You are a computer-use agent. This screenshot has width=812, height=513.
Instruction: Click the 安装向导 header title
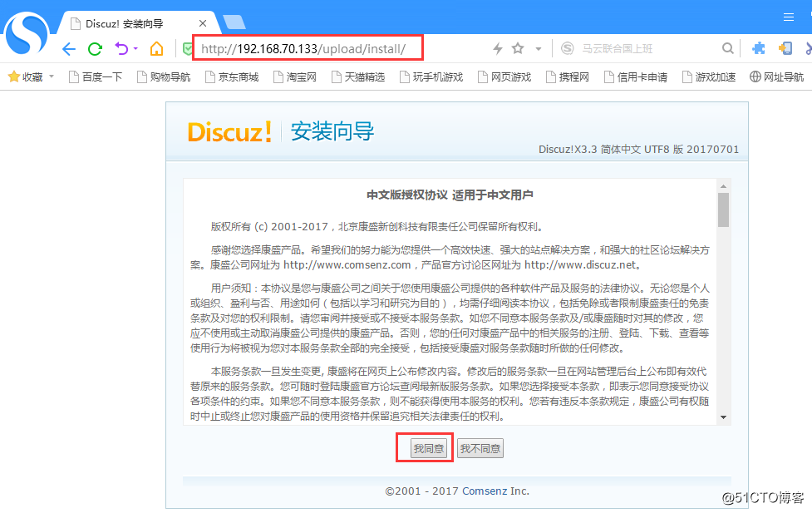pyautogui.click(x=332, y=131)
